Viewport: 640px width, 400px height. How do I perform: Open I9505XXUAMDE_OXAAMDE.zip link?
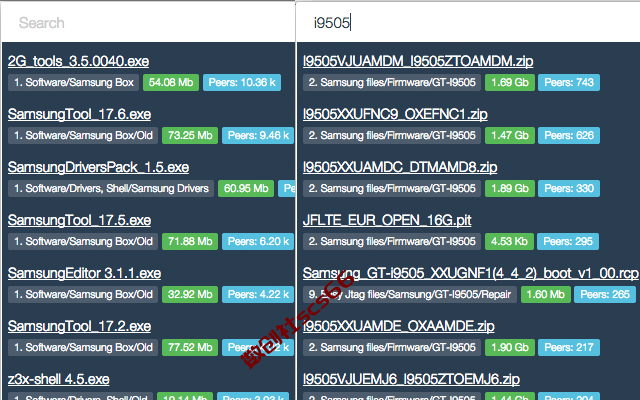(x=399, y=327)
